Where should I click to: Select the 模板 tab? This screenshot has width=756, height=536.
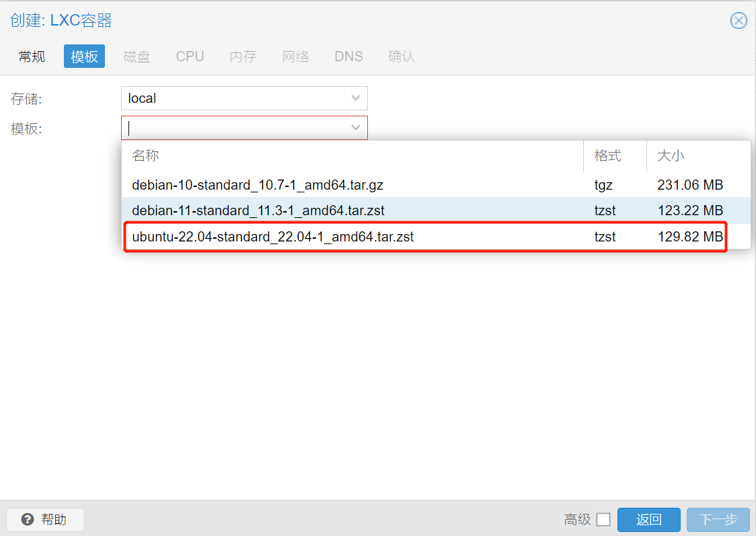click(x=84, y=56)
